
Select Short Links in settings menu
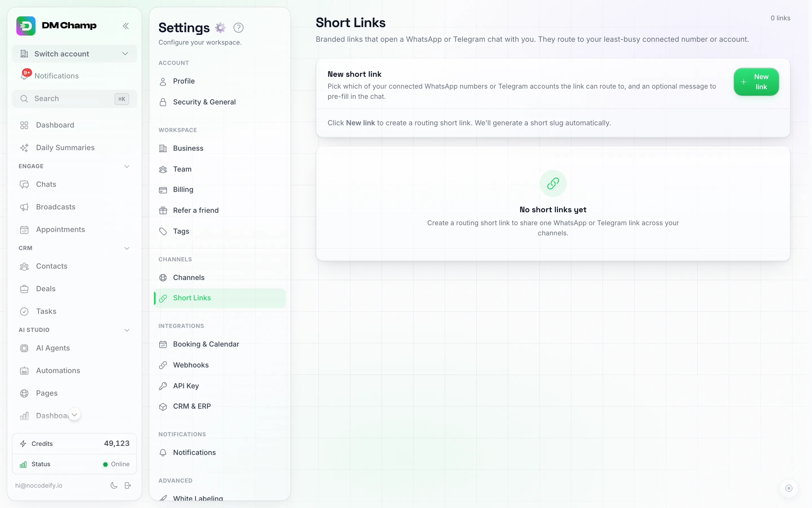pos(220,298)
